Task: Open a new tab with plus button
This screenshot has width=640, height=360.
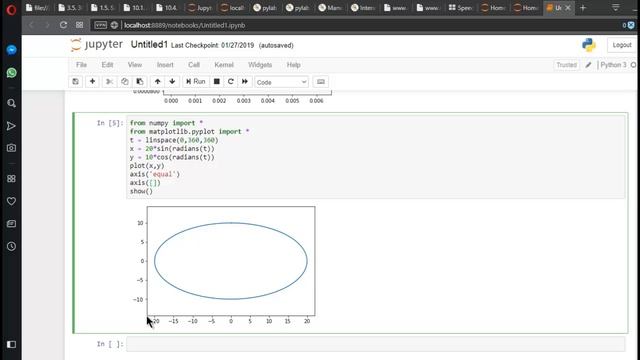Action: click(583, 8)
